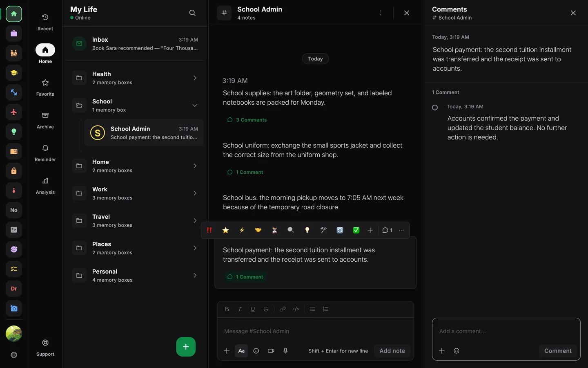Open the camera workspace icon
This screenshot has width=588, height=368.
pos(14,308)
